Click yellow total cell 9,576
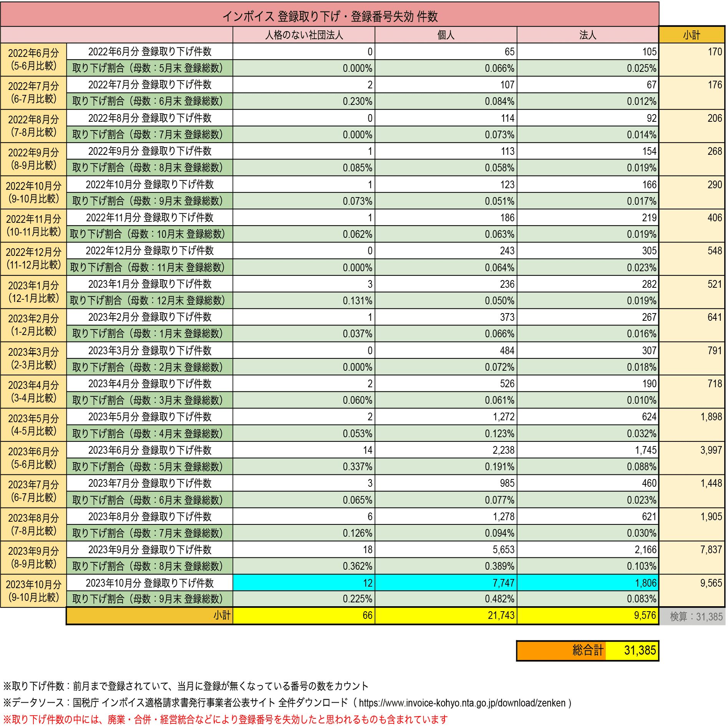This screenshot has width=728, height=728. [588, 615]
